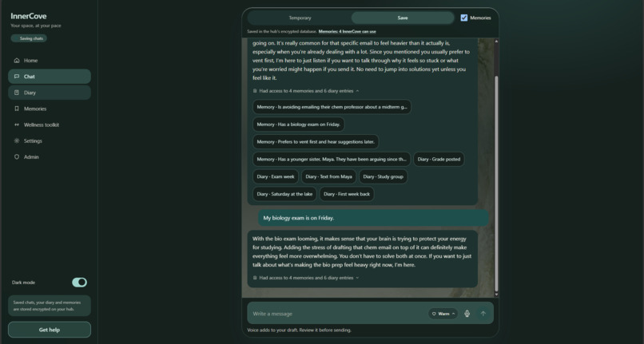Collapse the expanded memories and diary list
644x344 pixels.
click(x=306, y=91)
